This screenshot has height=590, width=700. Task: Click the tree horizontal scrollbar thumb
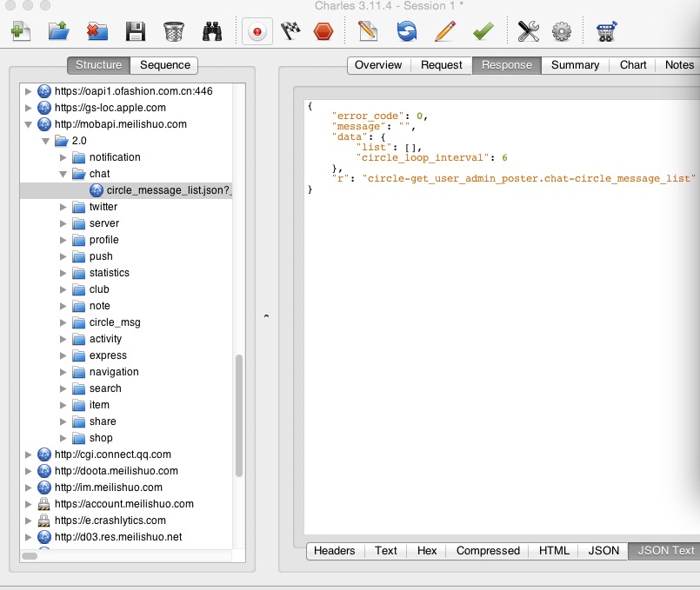pos(30,555)
